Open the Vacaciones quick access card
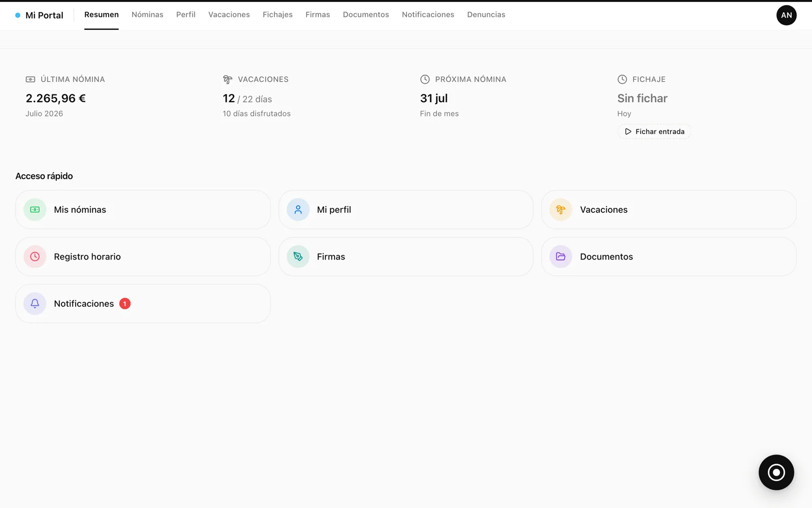This screenshot has width=812, height=508. click(x=669, y=210)
